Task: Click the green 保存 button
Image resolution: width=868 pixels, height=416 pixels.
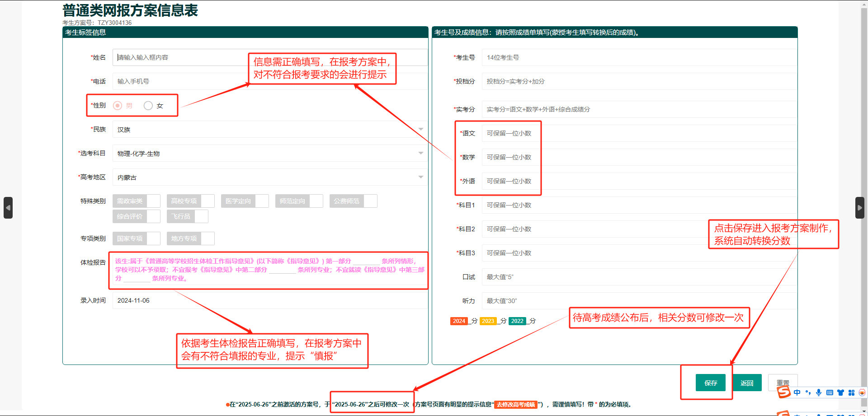Action: point(710,383)
